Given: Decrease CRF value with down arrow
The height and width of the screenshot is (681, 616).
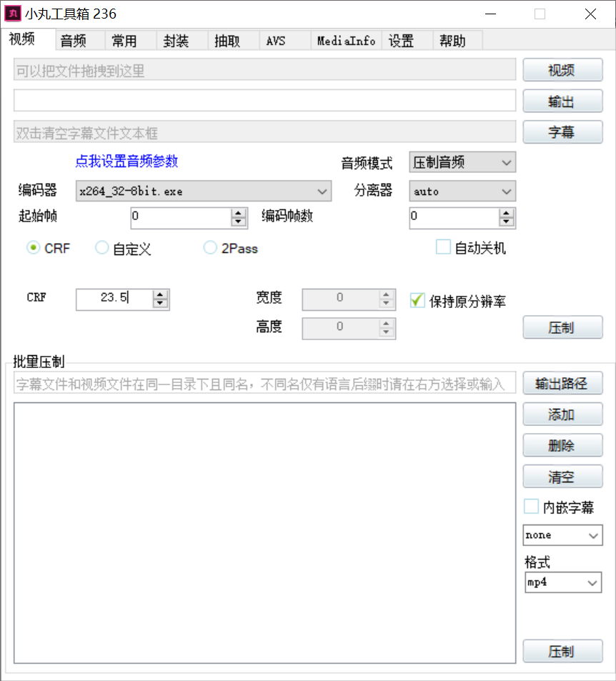Looking at the screenshot, I should [161, 304].
